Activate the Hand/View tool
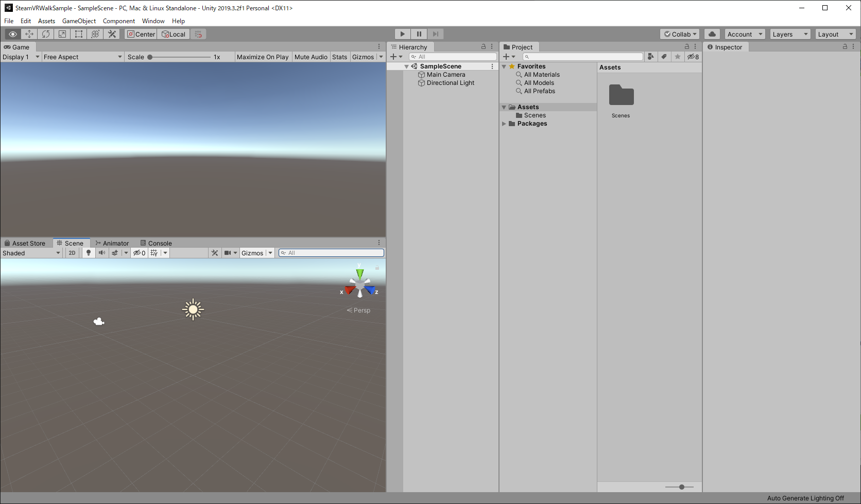 pyautogui.click(x=13, y=34)
